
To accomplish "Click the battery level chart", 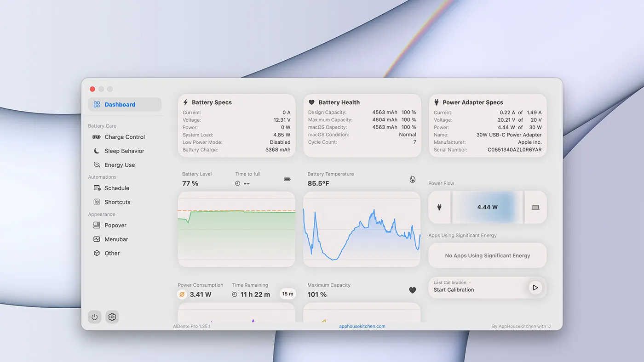I will pyautogui.click(x=236, y=229).
